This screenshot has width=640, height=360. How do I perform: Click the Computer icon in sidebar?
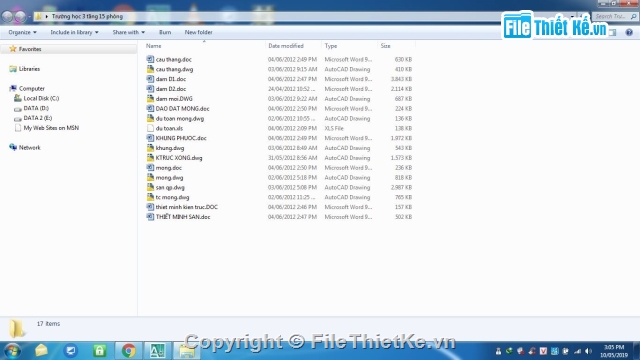coord(13,88)
